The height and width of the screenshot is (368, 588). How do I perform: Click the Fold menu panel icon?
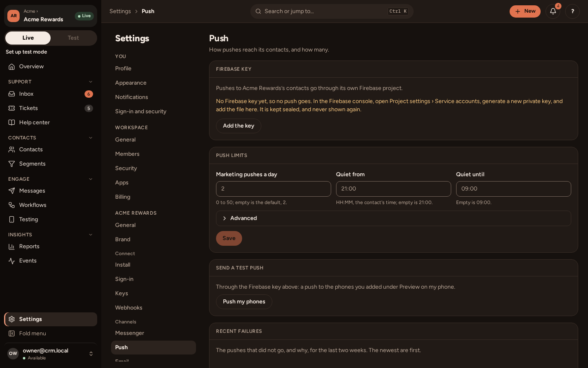coord(12,334)
